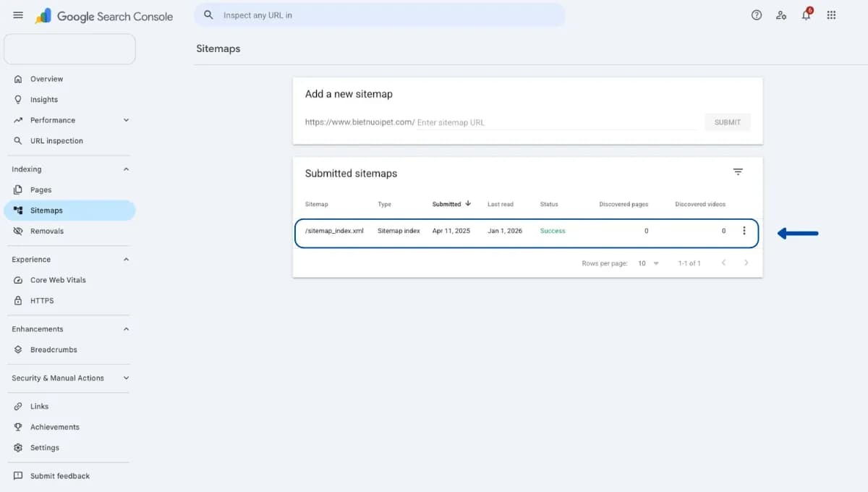Viewport: 868px width, 492px height.
Task: Click the Performance trend icon
Action: [18, 120]
